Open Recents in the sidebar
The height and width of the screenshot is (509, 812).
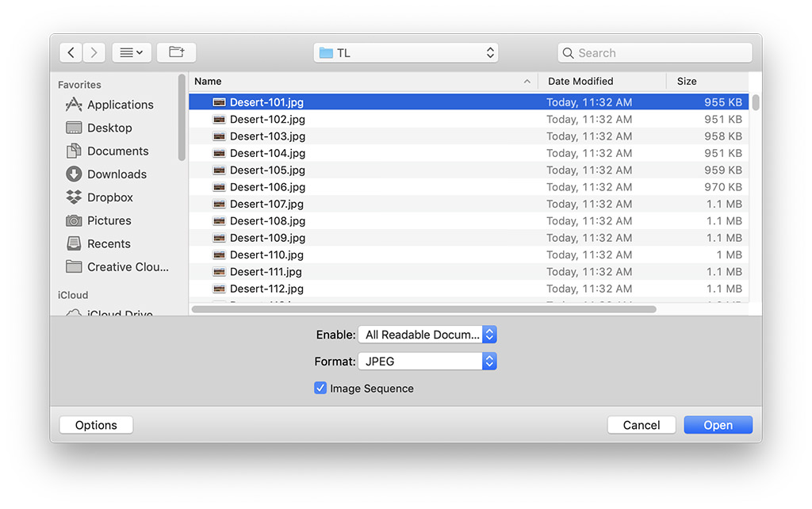point(98,244)
